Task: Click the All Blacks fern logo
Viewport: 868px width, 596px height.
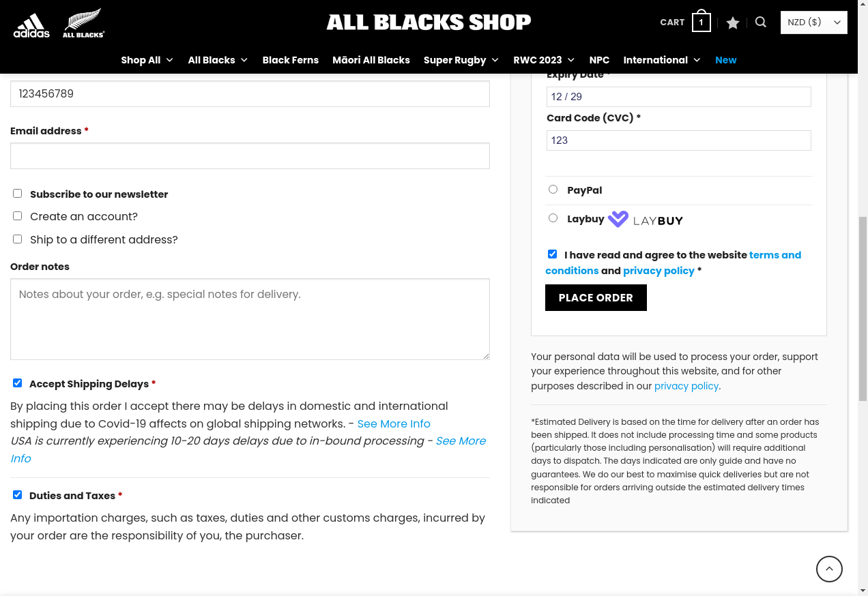Action: 83,23
